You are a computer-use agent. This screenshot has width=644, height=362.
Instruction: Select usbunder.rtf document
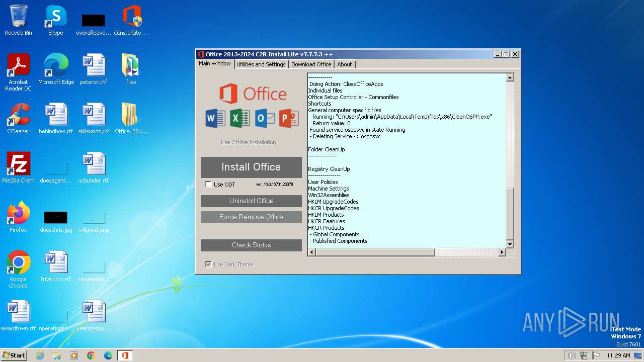coord(94,168)
